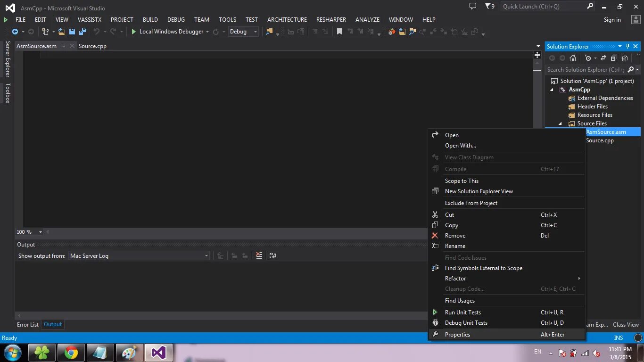Viewport: 644px width, 362px height.
Task: Click the Quick Launch search field
Action: coord(544,6)
